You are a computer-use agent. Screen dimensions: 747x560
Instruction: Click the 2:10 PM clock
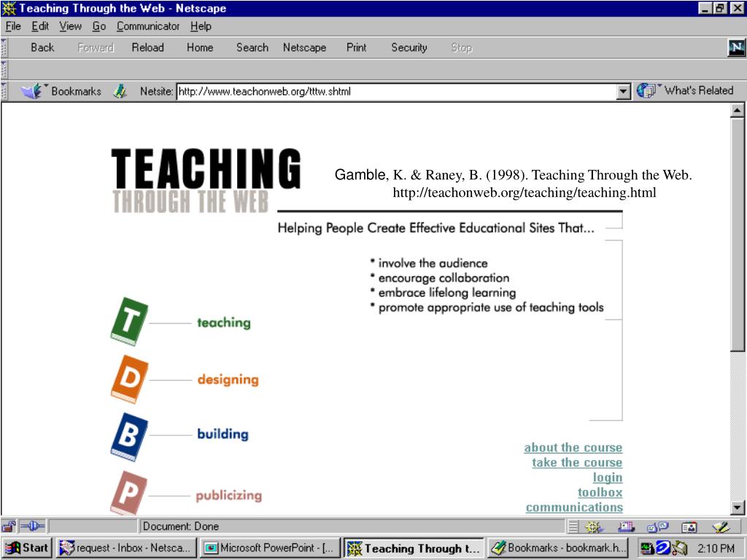[716, 548]
